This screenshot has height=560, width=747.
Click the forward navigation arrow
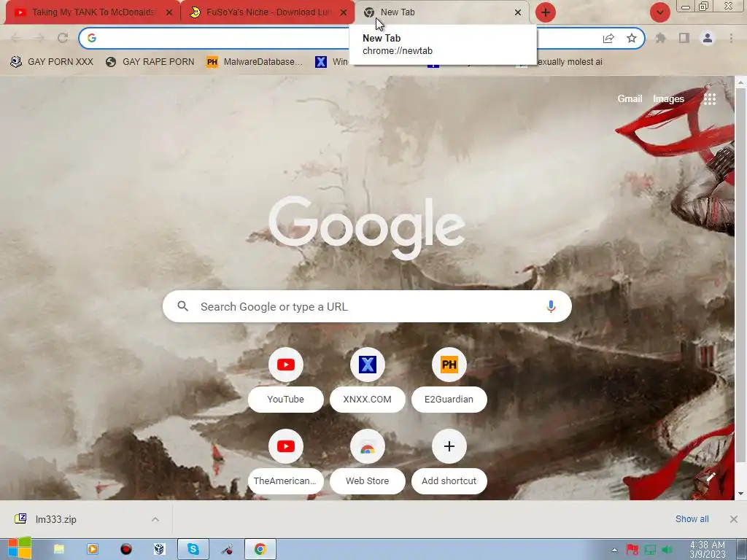39,38
